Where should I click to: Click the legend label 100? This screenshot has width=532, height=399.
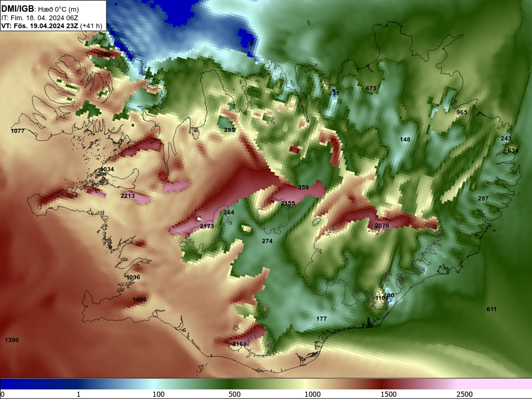[x=159, y=394]
